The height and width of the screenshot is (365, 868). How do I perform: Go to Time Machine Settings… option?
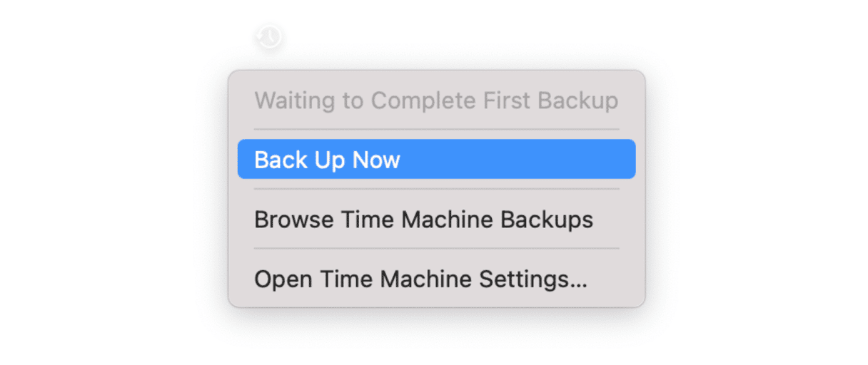(420, 279)
